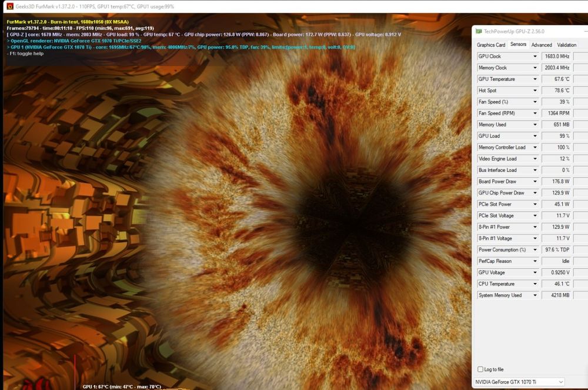Expand the Video Engine Load dropdown
The width and height of the screenshot is (588, 390).
pos(535,159)
